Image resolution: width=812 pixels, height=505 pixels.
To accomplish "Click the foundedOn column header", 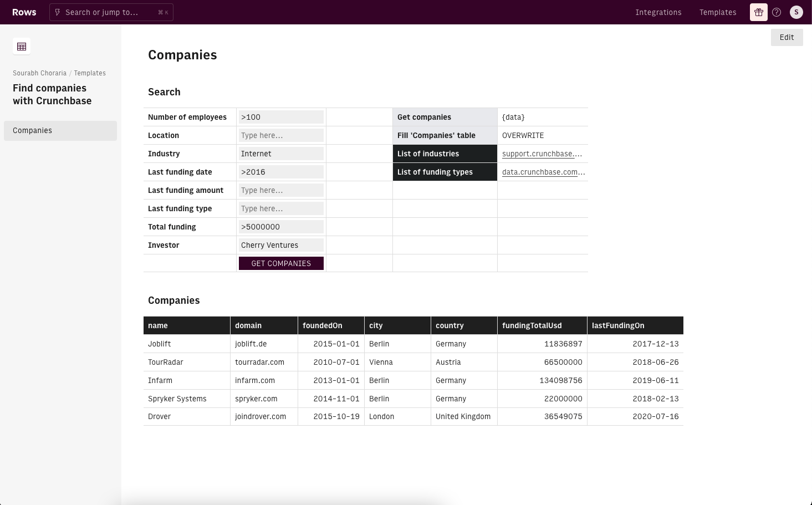I will coord(331,325).
